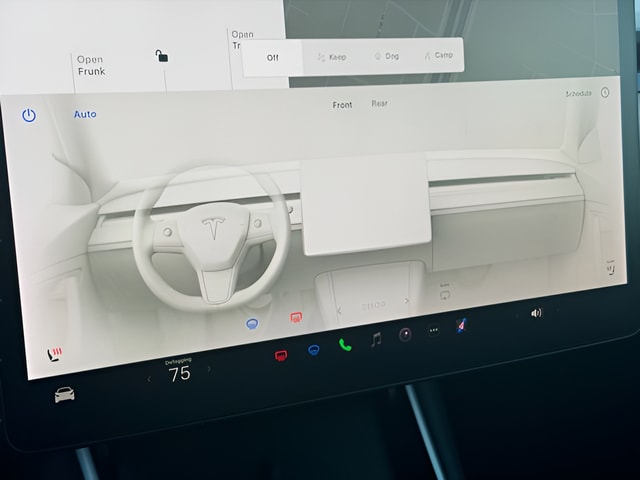Tap the car controls icon
640x480 pixels.
point(64,395)
